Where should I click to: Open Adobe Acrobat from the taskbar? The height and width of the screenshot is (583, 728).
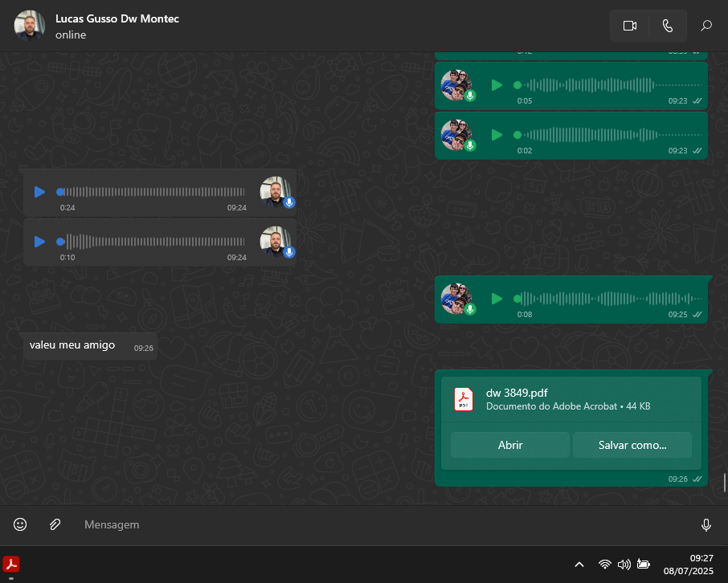[x=11, y=564]
